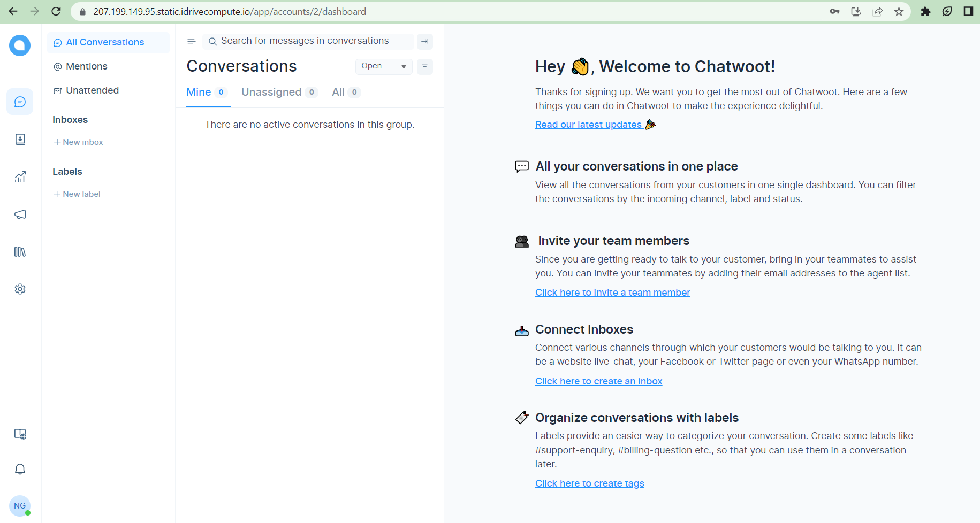Open the Contacts sidebar icon
Viewport: 980px width, 523px height.
coord(20,139)
